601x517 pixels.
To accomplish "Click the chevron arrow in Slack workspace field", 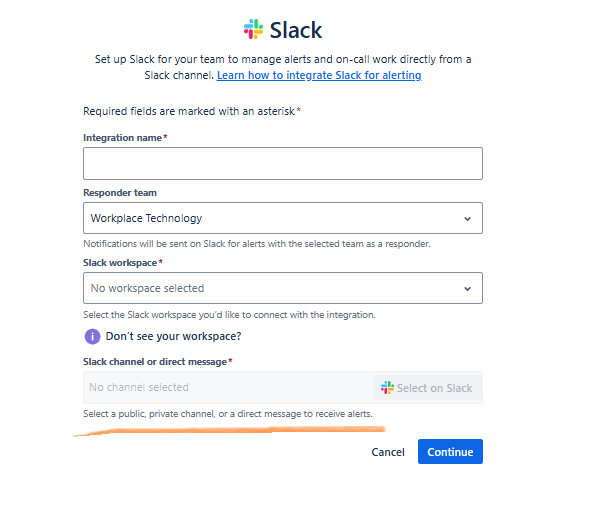I will (467, 289).
